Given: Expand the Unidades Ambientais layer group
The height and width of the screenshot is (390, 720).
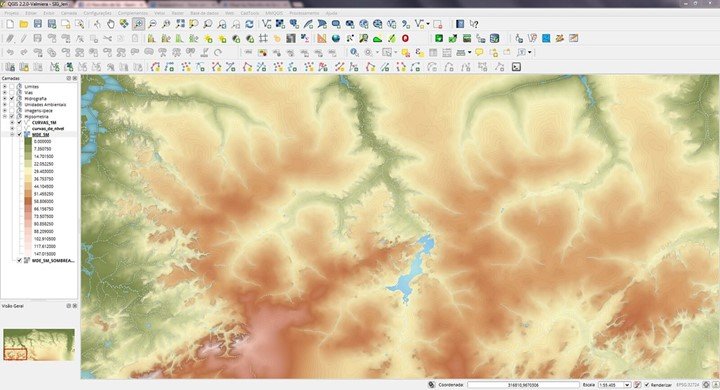Looking at the screenshot, I should 5,105.
